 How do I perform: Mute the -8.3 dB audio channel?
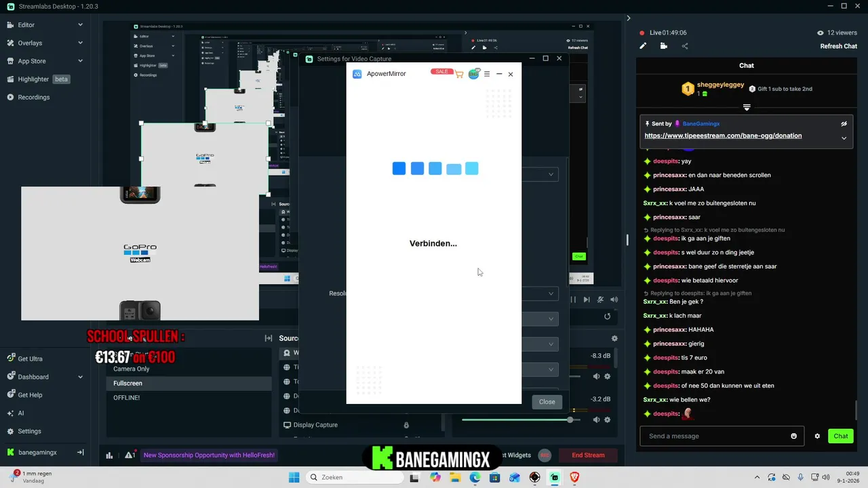(597, 376)
